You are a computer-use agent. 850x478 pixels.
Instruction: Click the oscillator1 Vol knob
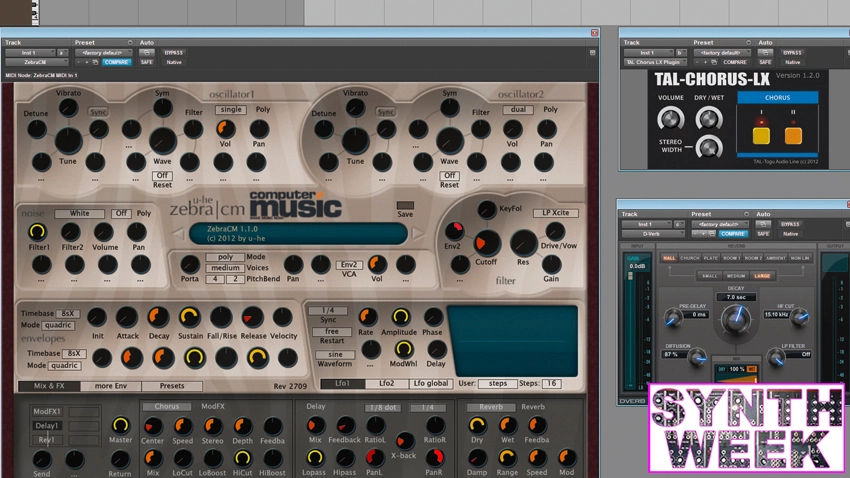(x=226, y=129)
